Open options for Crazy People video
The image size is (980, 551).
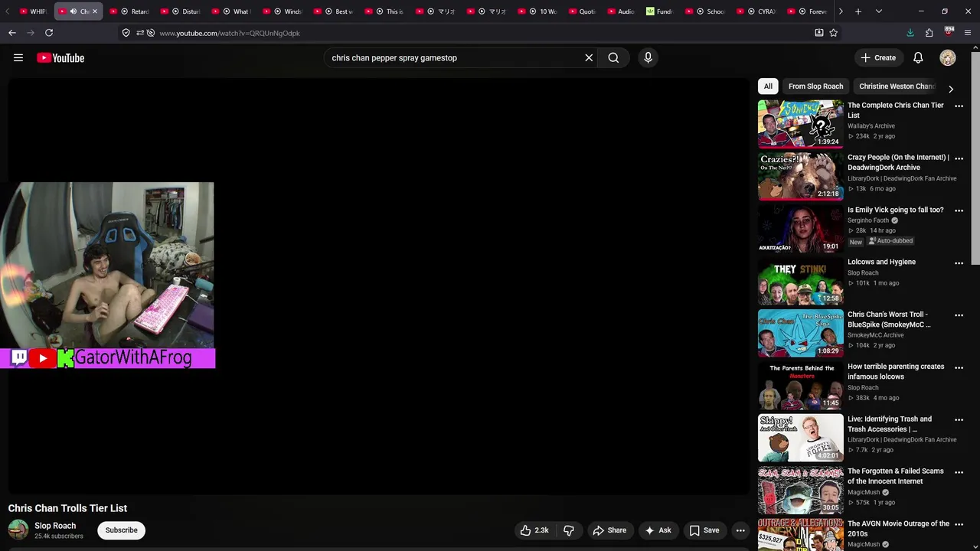[959, 158]
